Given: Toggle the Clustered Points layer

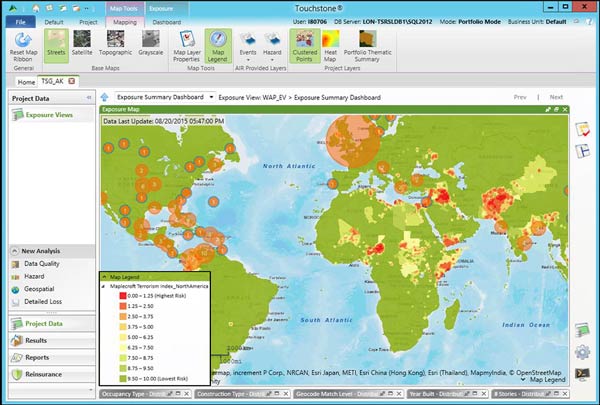Looking at the screenshot, I should (305, 46).
